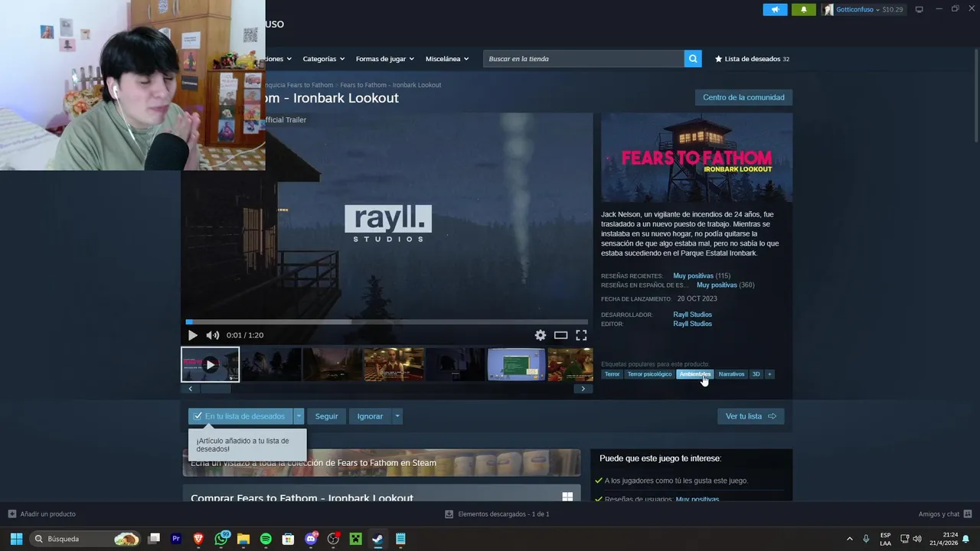Show hidden system tray icons
The height and width of the screenshot is (551, 980).
(x=849, y=539)
